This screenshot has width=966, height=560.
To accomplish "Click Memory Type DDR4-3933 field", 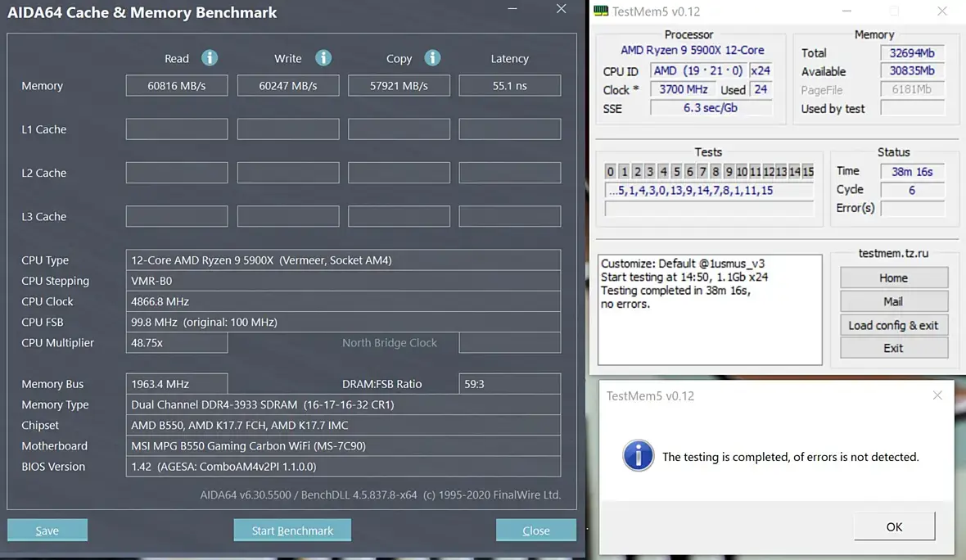I will point(343,404).
